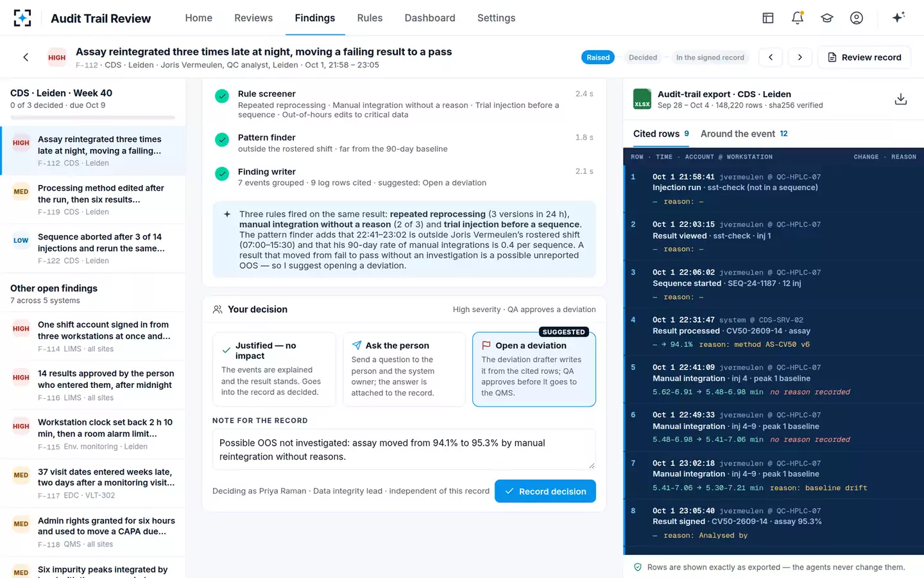Viewport: 924px width, 578px height.
Task: Open finding F-117 37 visit dates entered
Action: (x=93, y=483)
